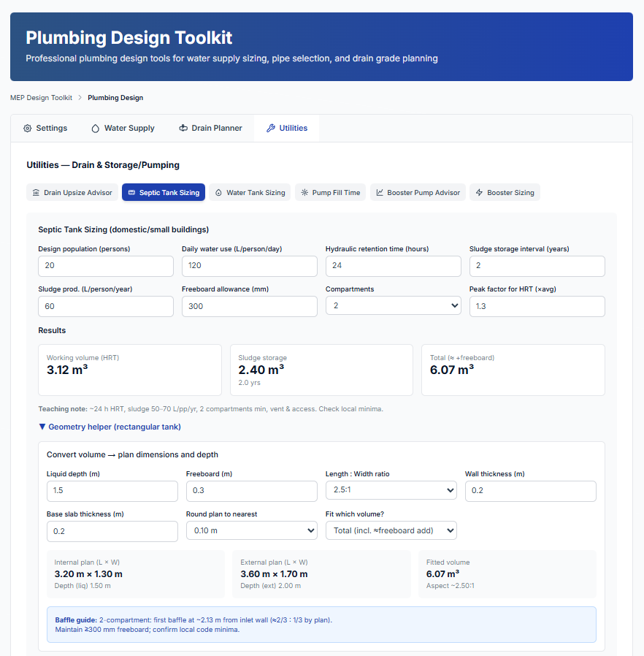Open the Drain Upsize Advisor tool

click(x=72, y=193)
